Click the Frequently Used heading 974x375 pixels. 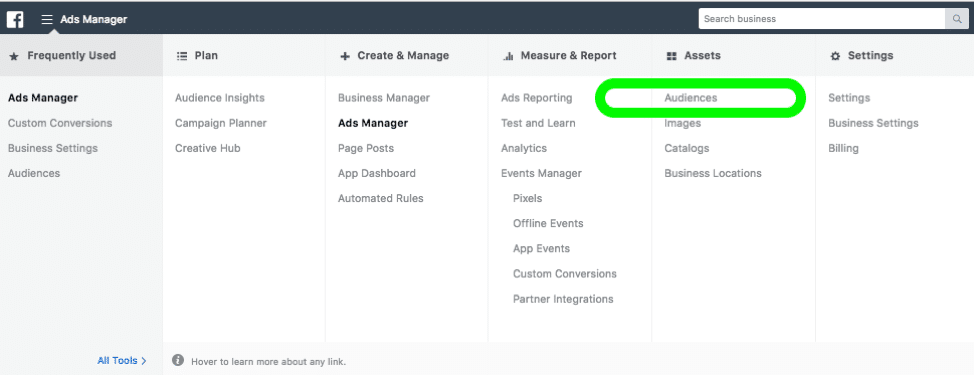pyautogui.click(x=72, y=55)
